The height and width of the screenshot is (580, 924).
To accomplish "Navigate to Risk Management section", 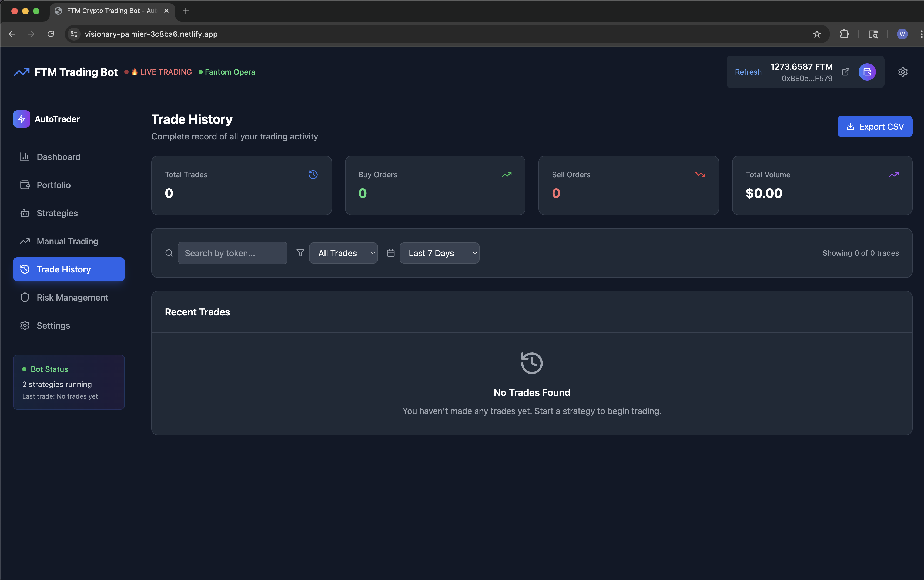I will (72, 297).
